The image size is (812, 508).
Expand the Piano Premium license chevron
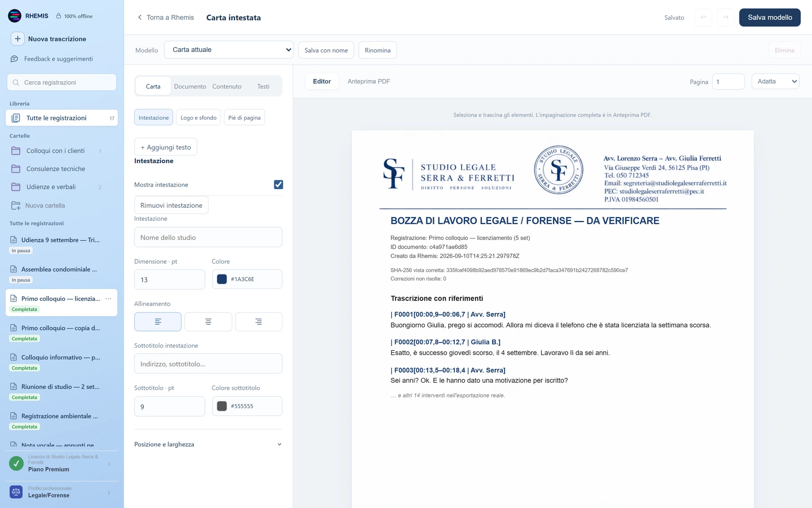coord(109,464)
